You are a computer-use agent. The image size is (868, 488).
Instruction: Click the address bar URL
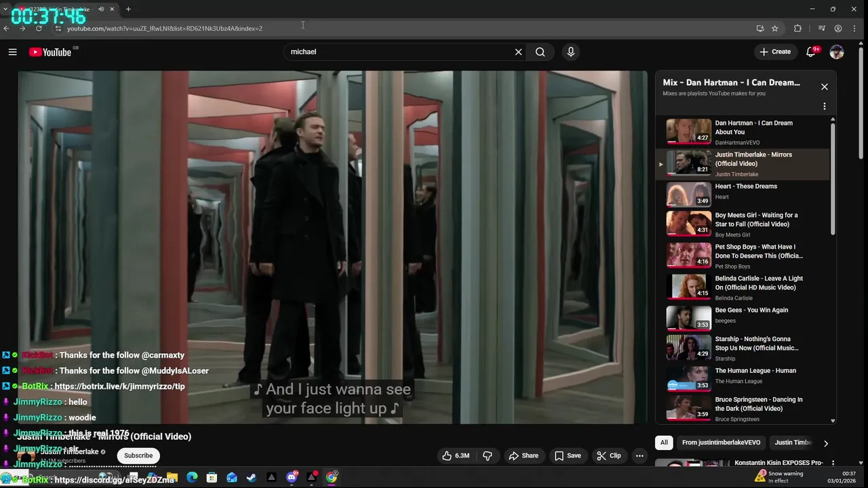click(164, 28)
